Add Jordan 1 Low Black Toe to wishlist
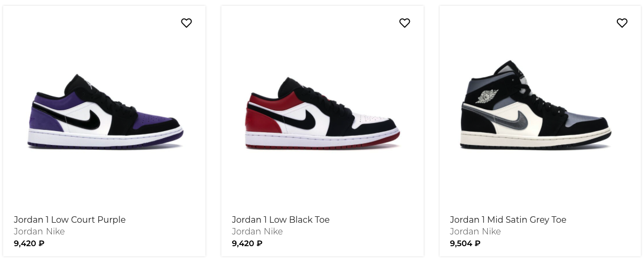Image resolution: width=644 pixels, height=260 pixels. [x=404, y=23]
